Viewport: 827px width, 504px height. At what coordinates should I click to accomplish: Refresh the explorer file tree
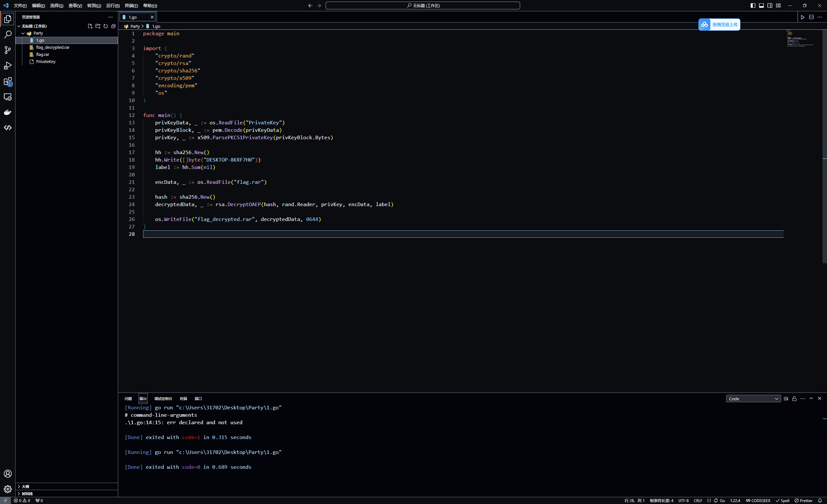point(105,26)
